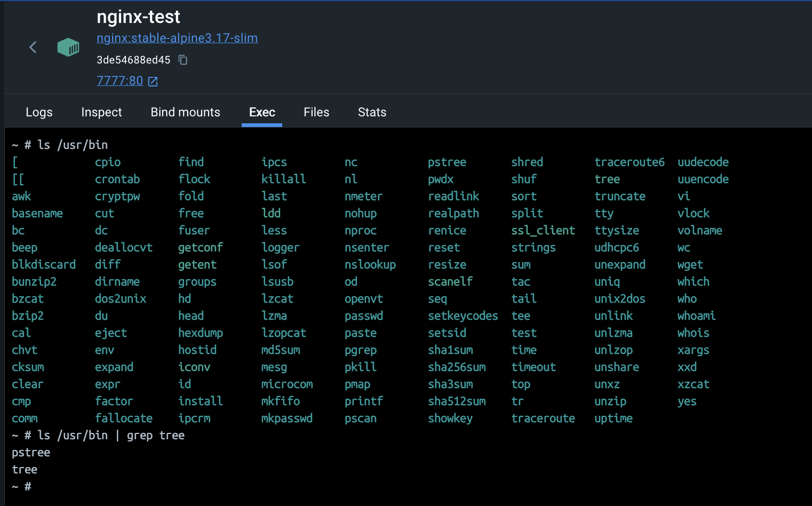Click 'microcom' in the listing
Viewport: 812px width, 506px height.
click(287, 384)
